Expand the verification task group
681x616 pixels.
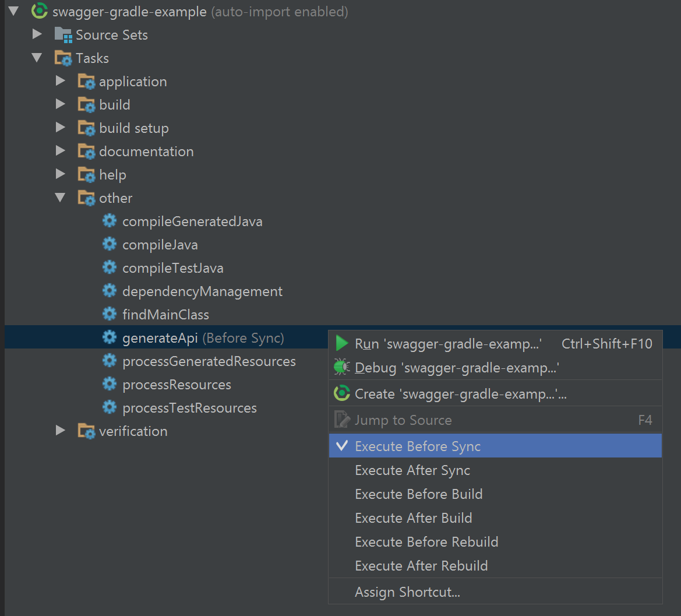point(60,431)
